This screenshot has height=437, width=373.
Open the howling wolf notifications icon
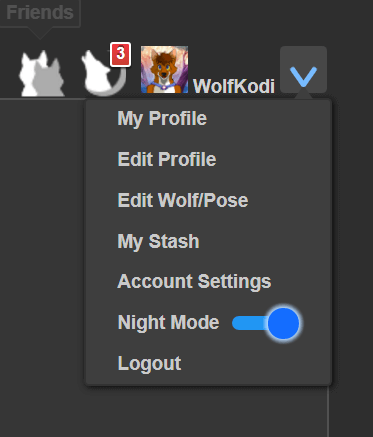pos(104,73)
